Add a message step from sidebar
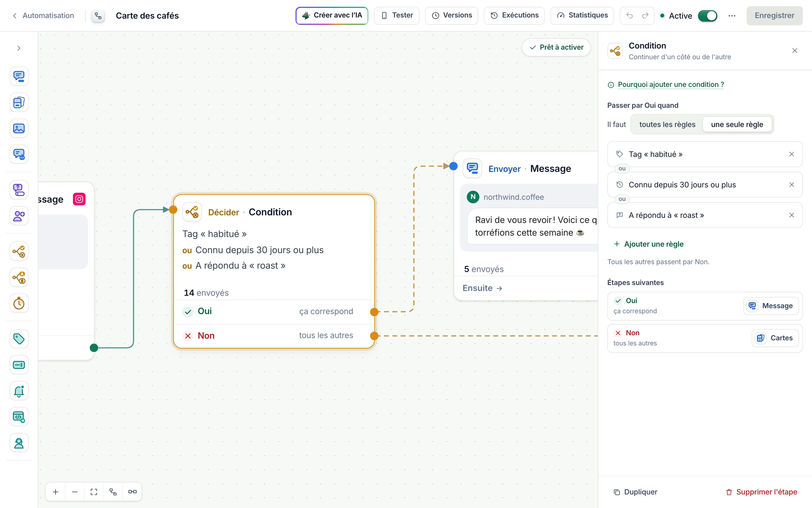Viewport: 812px width, 508px height. pyautogui.click(x=19, y=76)
